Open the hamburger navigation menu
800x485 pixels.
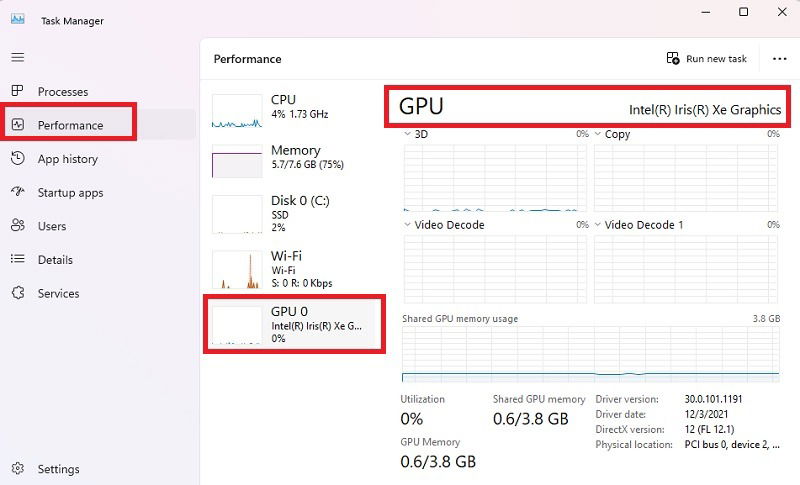coord(18,57)
